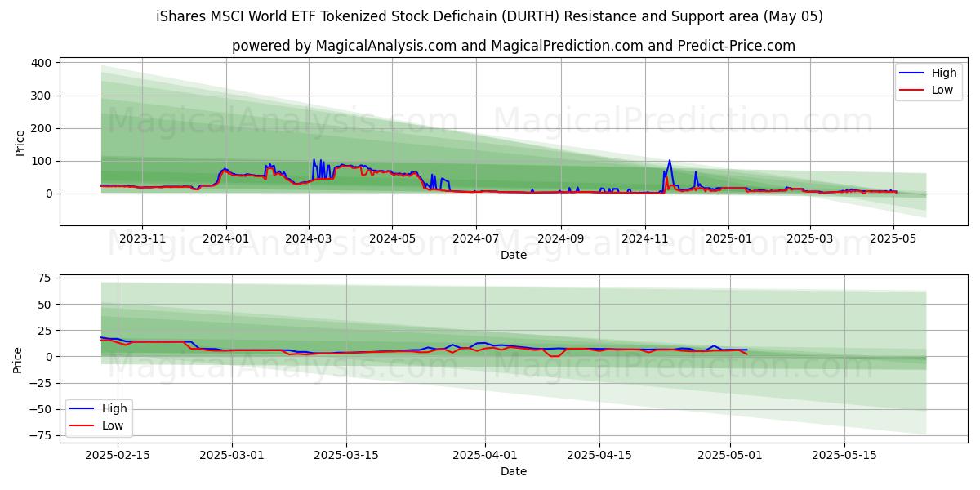Screen dimensions: 980x490
Task: Click the '2023-11' tick label
Action: pos(142,238)
